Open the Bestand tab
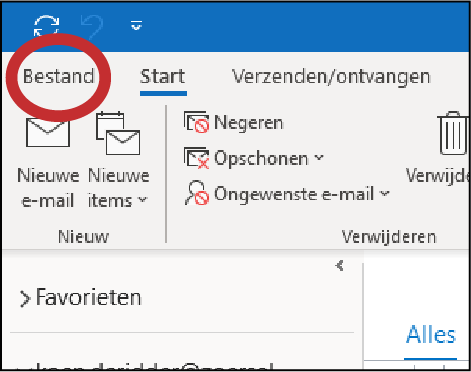The image size is (471, 372). coord(59,77)
